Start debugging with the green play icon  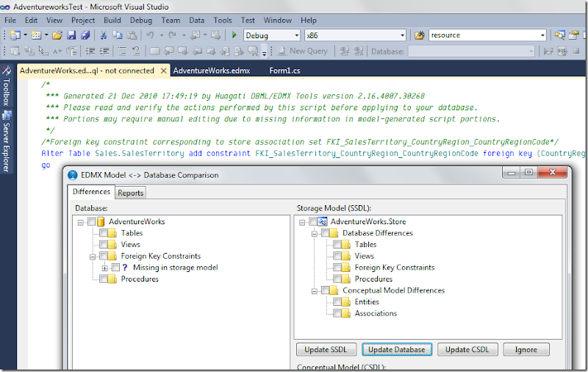234,35
